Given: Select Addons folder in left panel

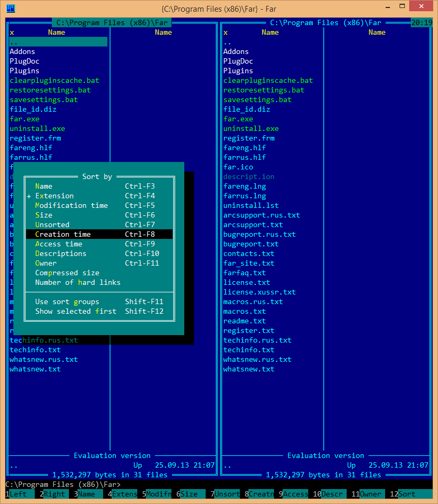Looking at the screenshot, I should 22,51.
